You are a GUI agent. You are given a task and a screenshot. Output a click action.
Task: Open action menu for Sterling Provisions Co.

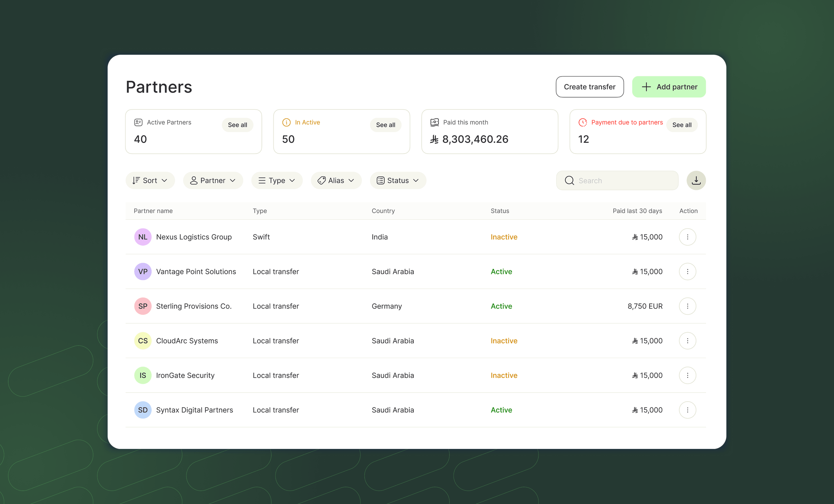(x=687, y=306)
